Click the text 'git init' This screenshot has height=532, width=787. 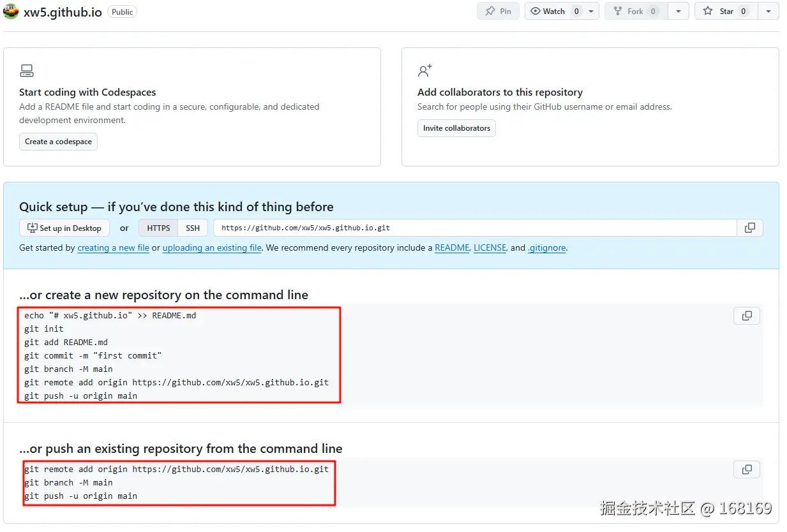click(x=44, y=329)
